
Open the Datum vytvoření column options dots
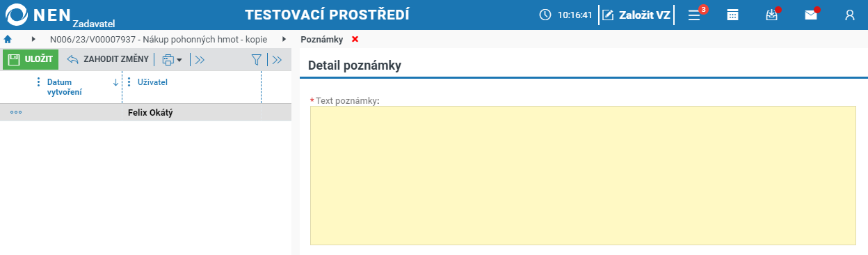(38, 82)
